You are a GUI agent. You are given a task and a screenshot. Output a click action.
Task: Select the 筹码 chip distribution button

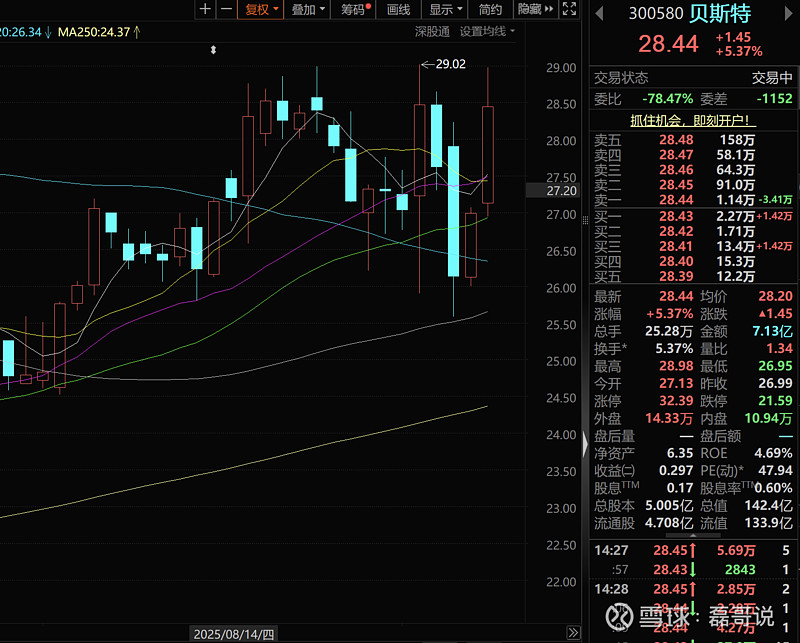pyautogui.click(x=353, y=9)
